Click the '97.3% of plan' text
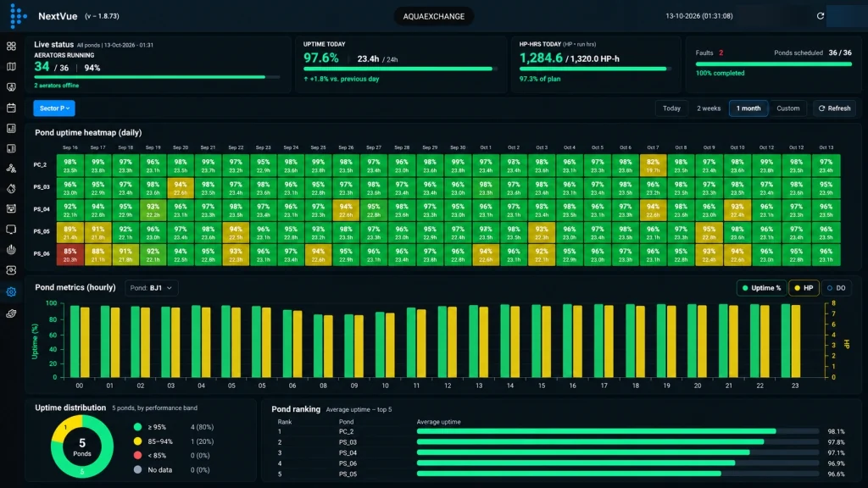The height and width of the screenshot is (488, 868). 540,79
